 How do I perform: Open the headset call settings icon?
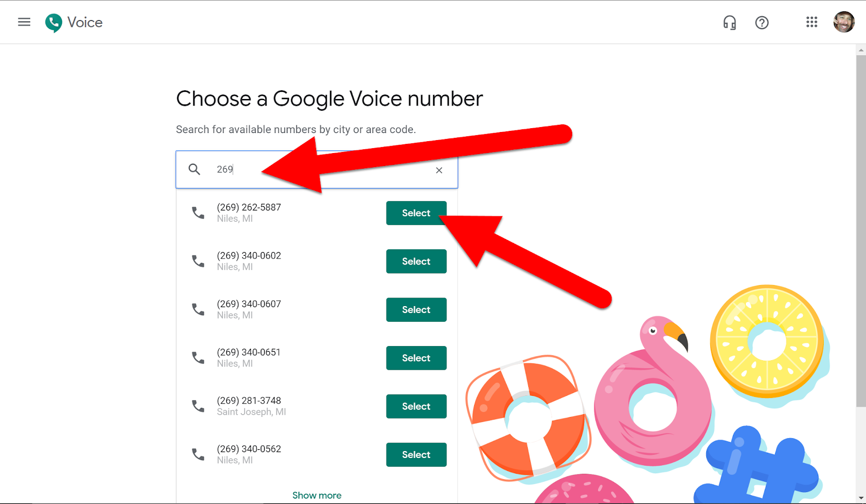click(x=730, y=23)
